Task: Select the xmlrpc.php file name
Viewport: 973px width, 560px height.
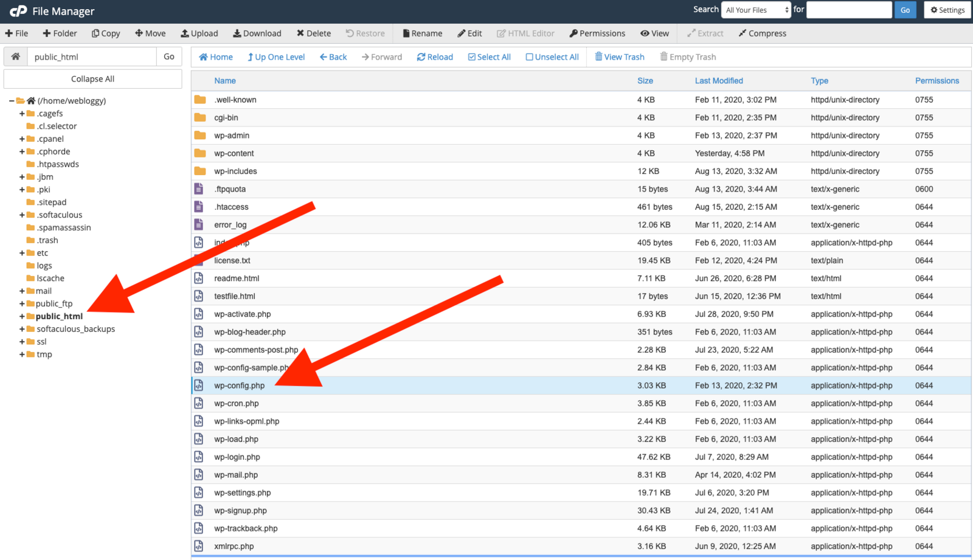Action: [x=234, y=546]
